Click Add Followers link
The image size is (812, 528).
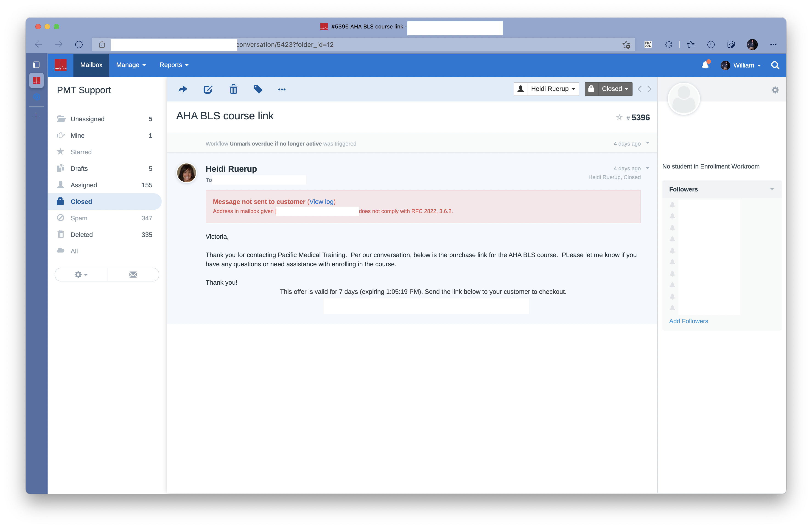(688, 321)
